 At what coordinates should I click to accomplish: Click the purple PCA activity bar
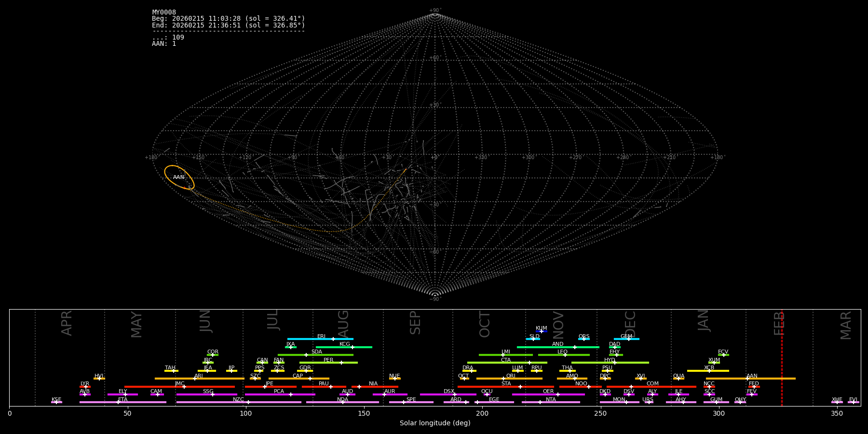coord(280,394)
